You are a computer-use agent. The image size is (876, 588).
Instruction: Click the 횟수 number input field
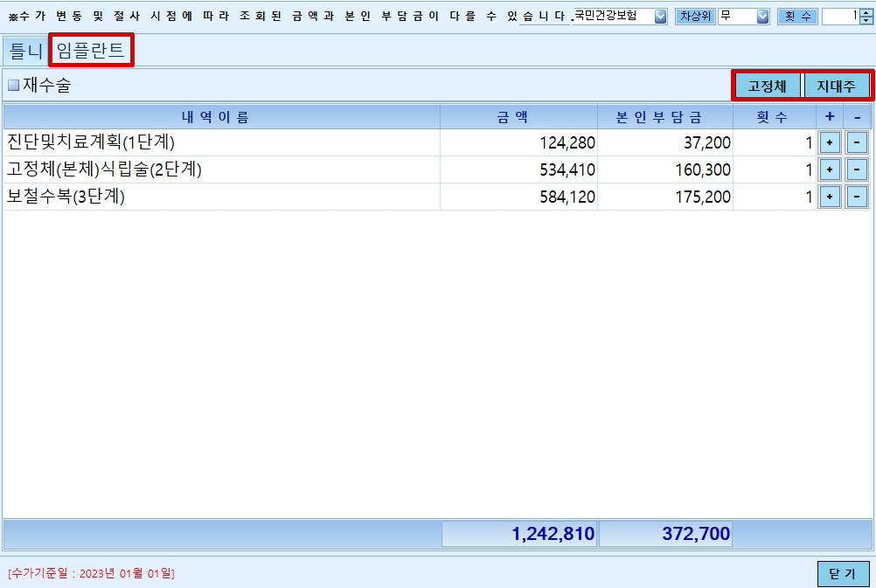coord(841,17)
